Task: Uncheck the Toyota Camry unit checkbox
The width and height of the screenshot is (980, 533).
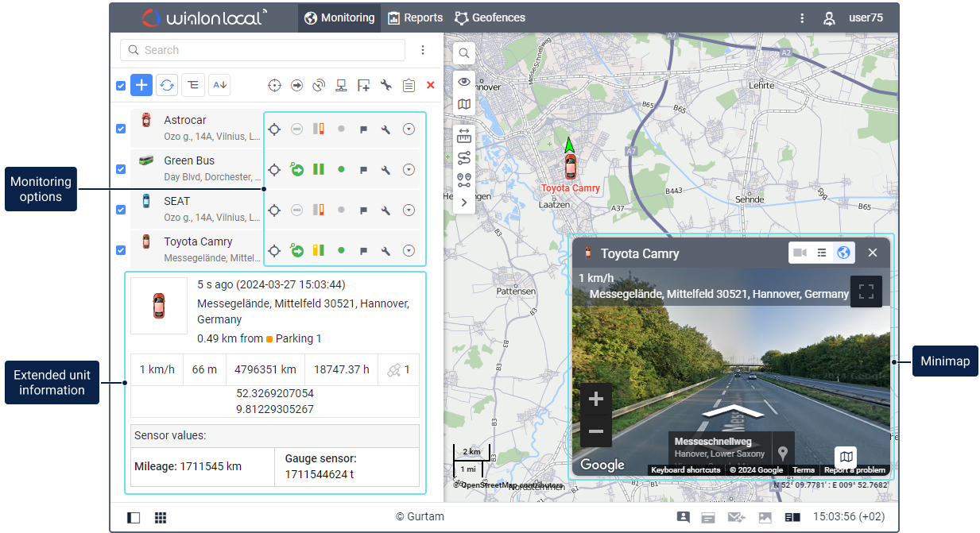Action: coord(121,250)
